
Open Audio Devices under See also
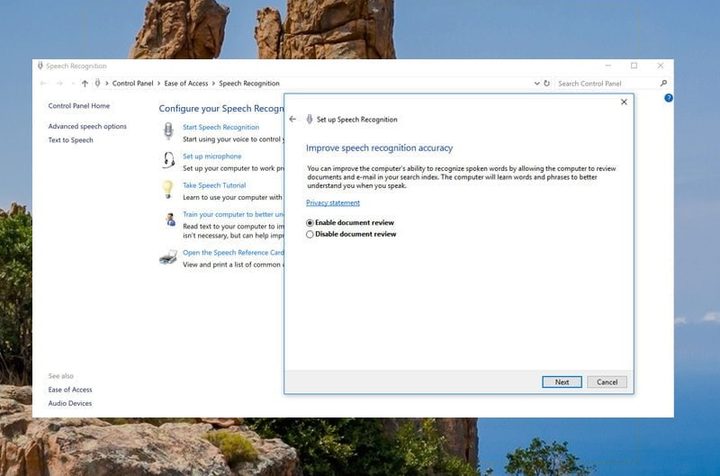70,403
